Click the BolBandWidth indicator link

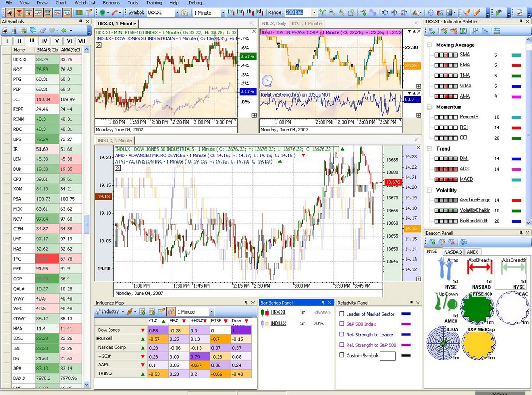pos(474,221)
